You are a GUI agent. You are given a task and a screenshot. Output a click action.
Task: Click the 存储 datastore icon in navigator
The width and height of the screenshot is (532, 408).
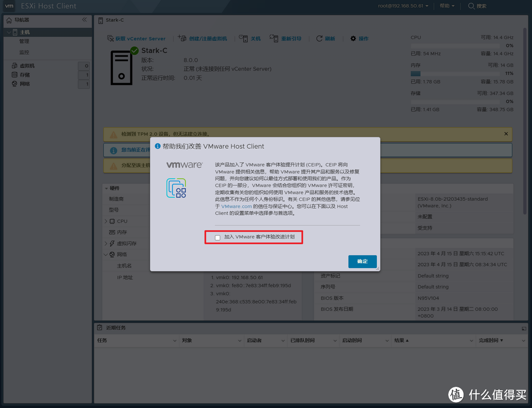(15, 74)
